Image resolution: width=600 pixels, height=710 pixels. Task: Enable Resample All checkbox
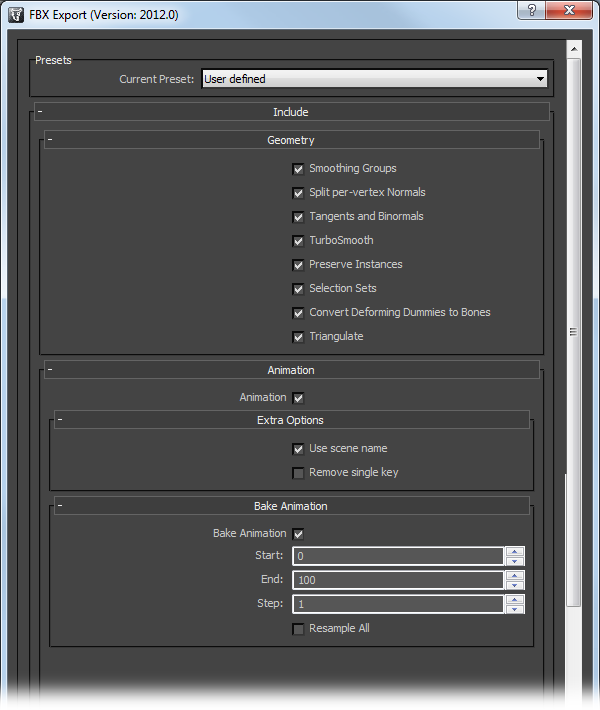pos(298,629)
